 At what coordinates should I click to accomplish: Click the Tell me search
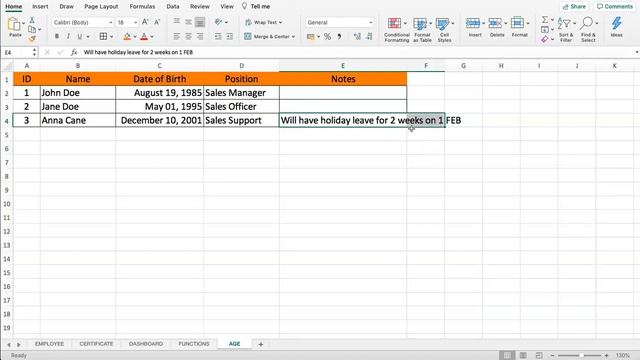pos(256,7)
